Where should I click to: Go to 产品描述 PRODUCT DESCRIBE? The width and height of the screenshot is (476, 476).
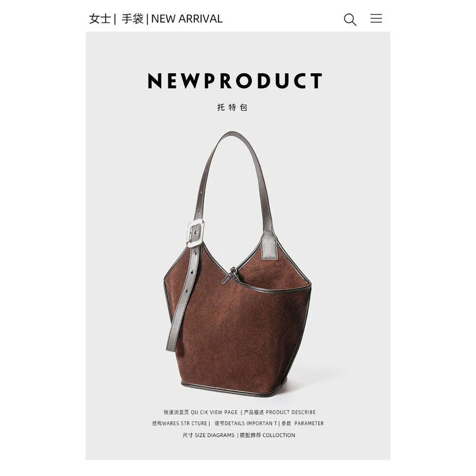point(279,412)
